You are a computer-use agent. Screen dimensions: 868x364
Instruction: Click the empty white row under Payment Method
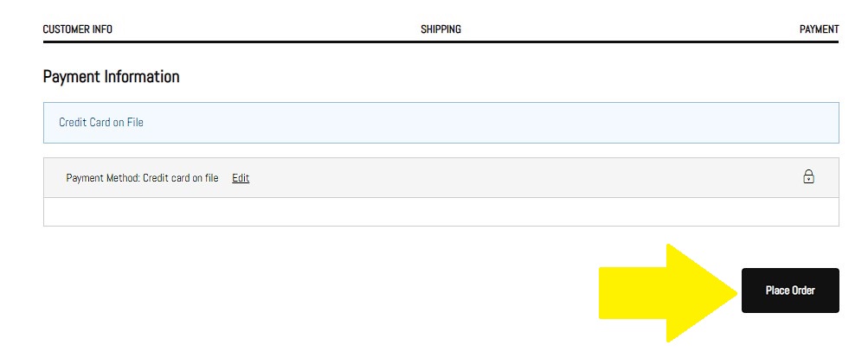(440, 212)
